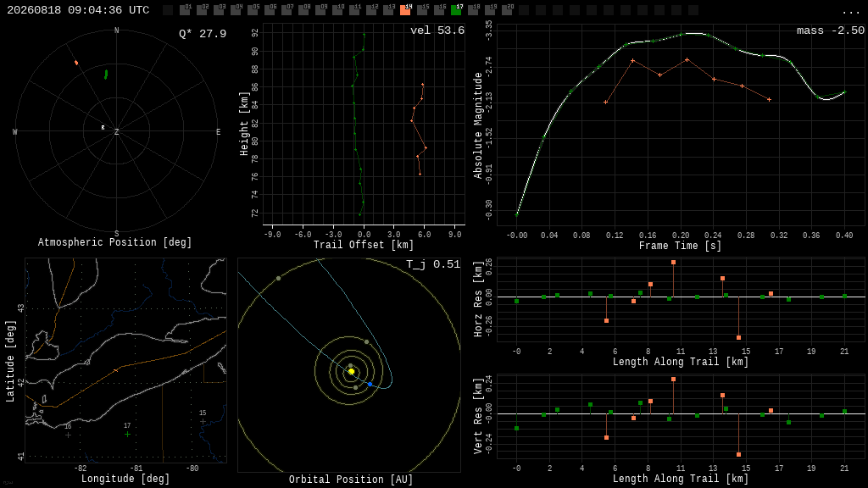Click the green meteor track on sky plot
The image size is (868, 488).
pyautogui.click(x=106, y=75)
